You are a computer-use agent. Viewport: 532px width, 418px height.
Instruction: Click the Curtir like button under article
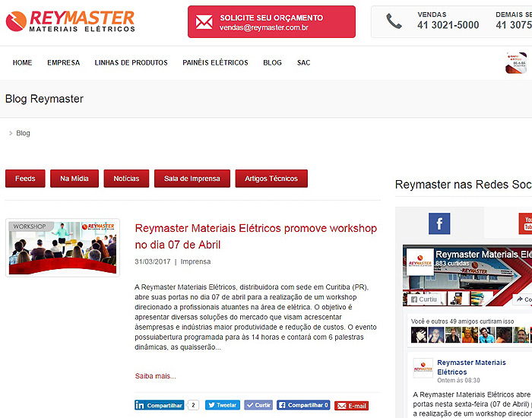click(x=258, y=405)
